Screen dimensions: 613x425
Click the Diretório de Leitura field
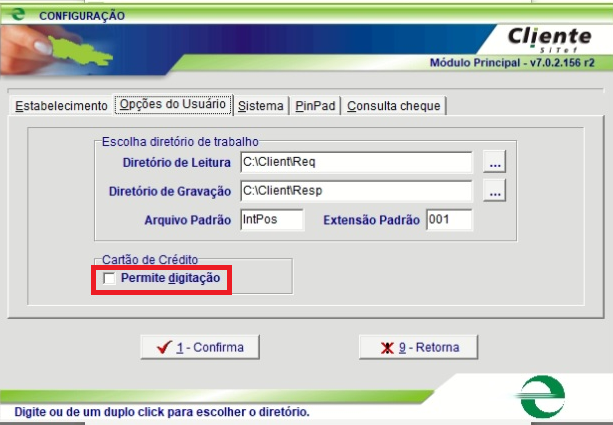[356, 162]
